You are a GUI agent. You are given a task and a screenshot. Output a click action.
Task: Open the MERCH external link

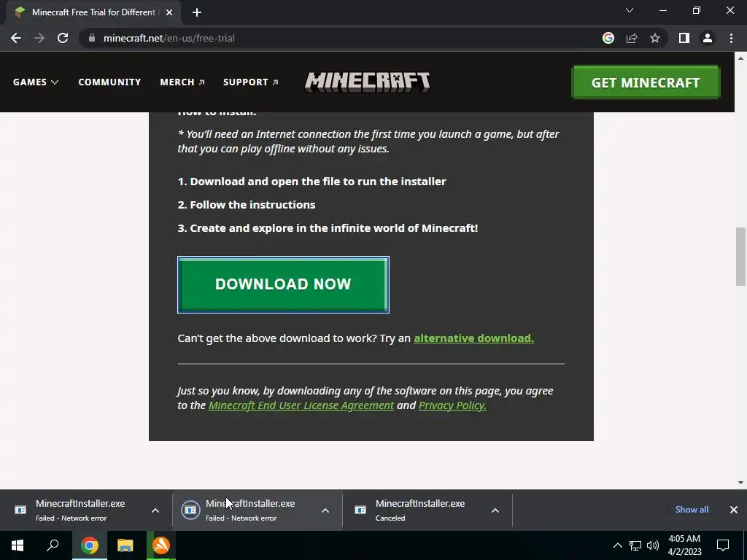[x=182, y=82]
